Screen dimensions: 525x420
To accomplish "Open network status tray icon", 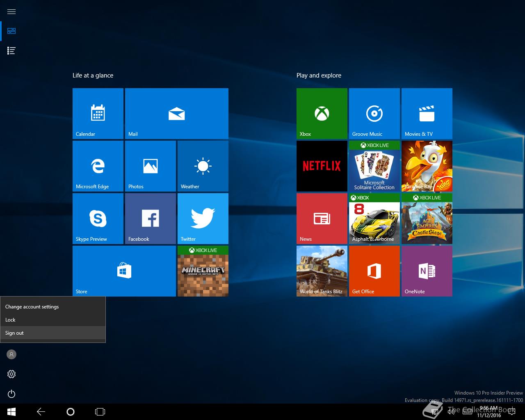I will pos(435,412).
